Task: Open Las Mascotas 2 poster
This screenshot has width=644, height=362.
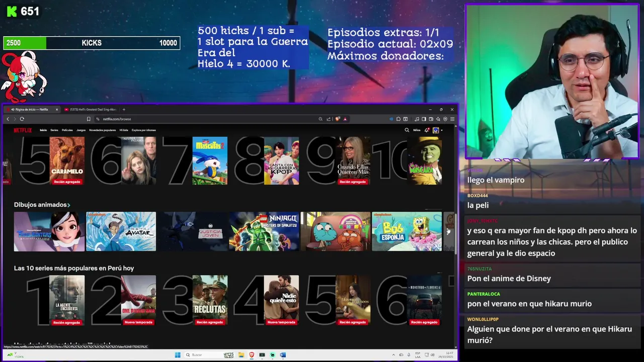Action: click(x=210, y=161)
